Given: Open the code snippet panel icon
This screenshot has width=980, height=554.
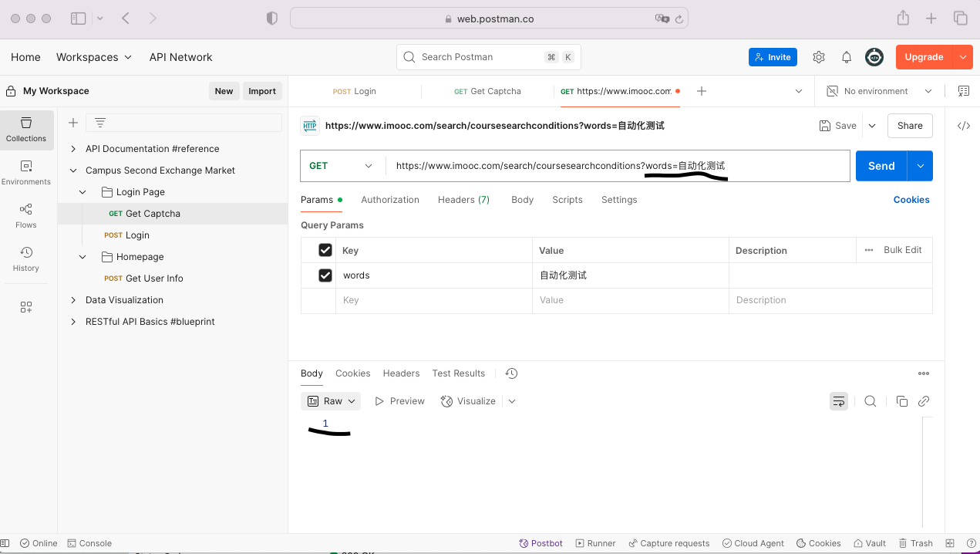Looking at the screenshot, I should pos(964,126).
